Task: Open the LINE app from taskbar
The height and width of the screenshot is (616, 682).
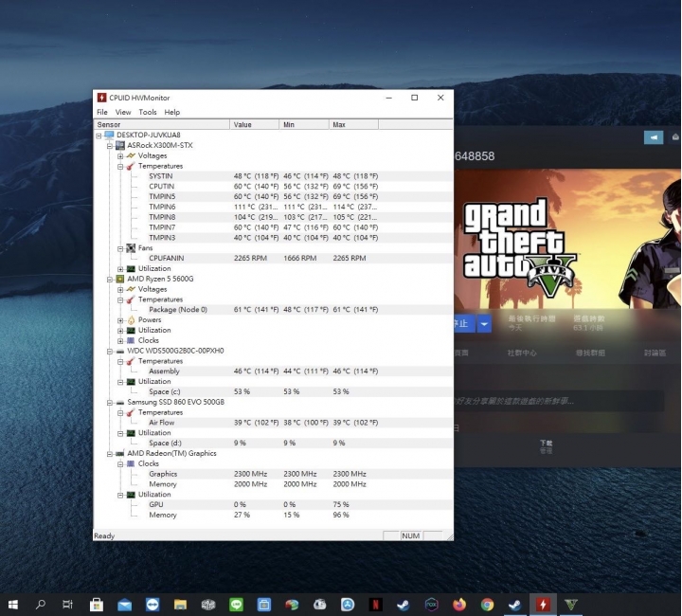Action: point(236,605)
